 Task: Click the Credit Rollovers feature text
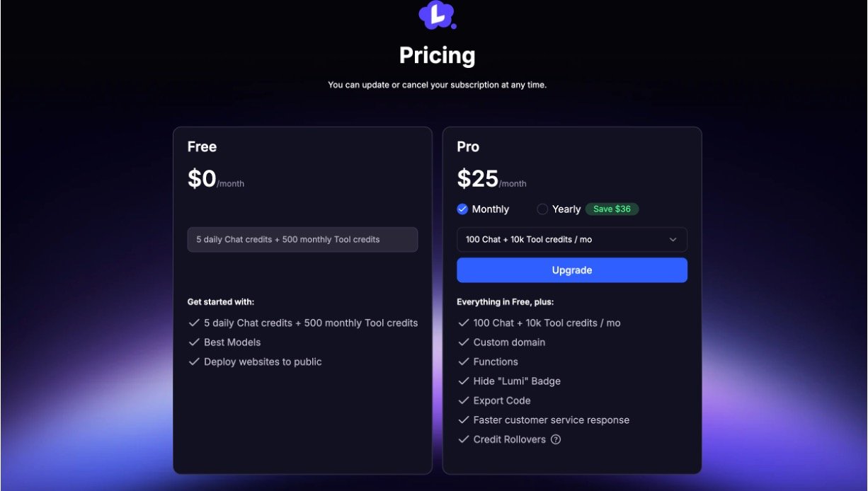point(509,439)
